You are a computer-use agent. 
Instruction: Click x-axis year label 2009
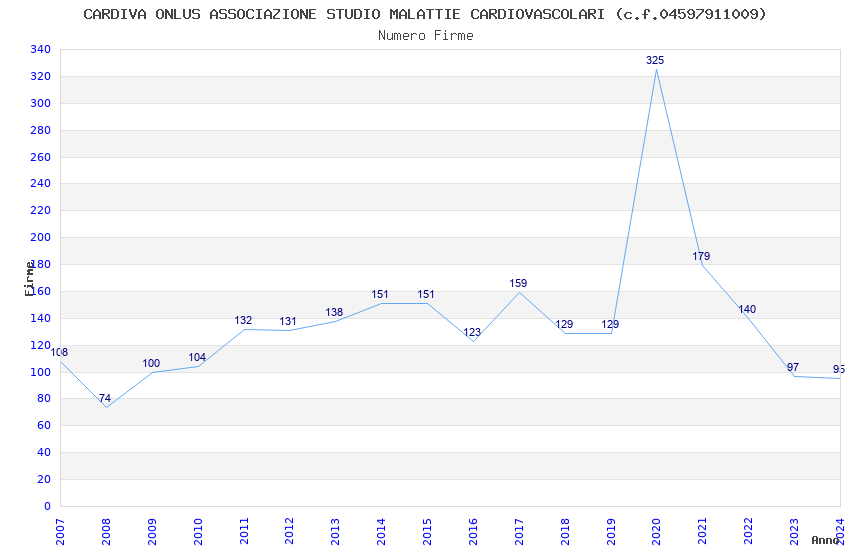[152, 531]
